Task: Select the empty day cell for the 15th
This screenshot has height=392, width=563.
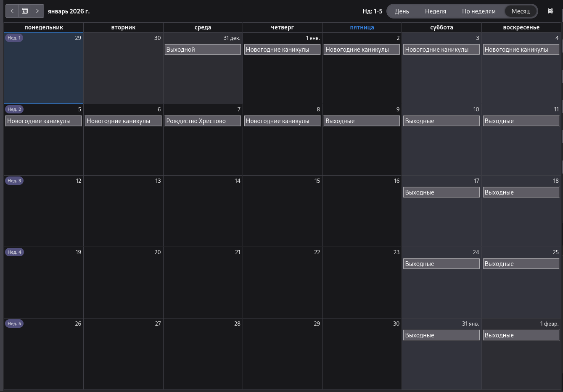Action: click(x=282, y=214)
